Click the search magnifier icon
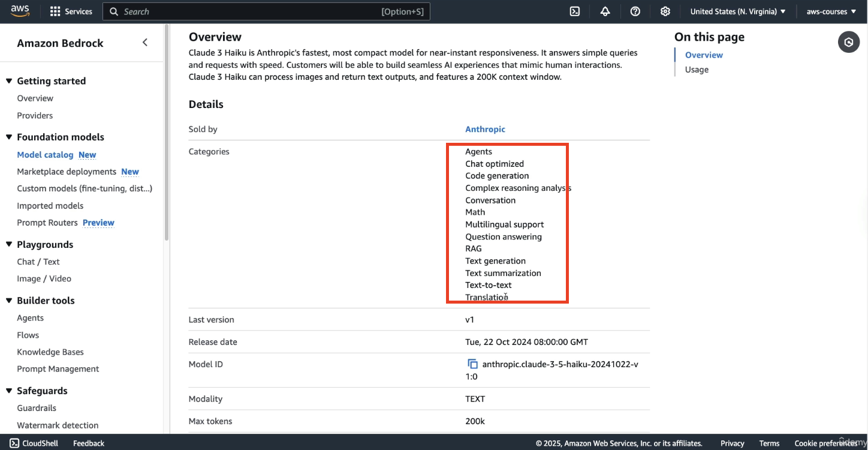This screenshot has height=450, width=868. [114, 11]
